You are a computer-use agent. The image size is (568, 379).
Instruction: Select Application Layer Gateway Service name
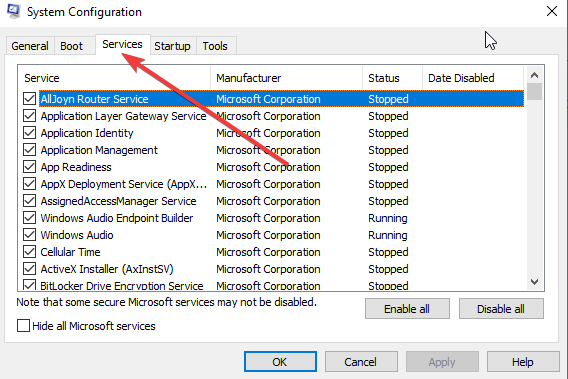point(123,116)
